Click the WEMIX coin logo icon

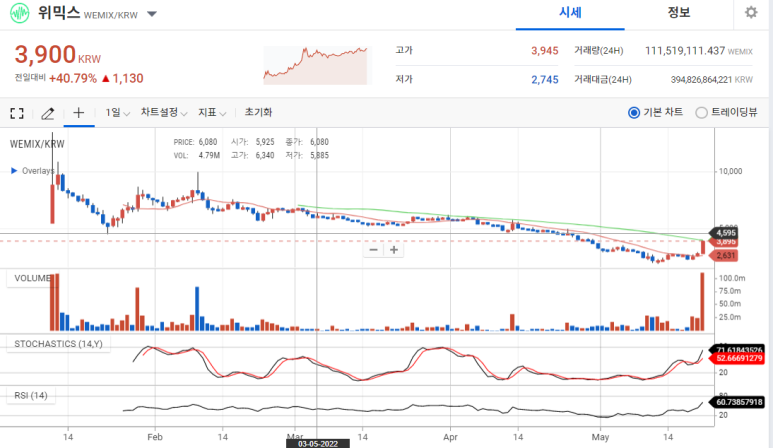click(x=20, y=13)
